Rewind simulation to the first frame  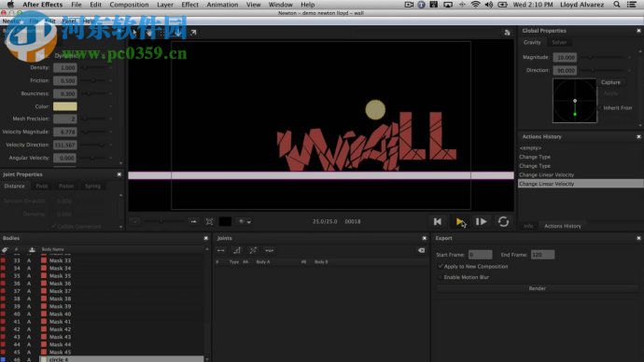pos(438,222)
